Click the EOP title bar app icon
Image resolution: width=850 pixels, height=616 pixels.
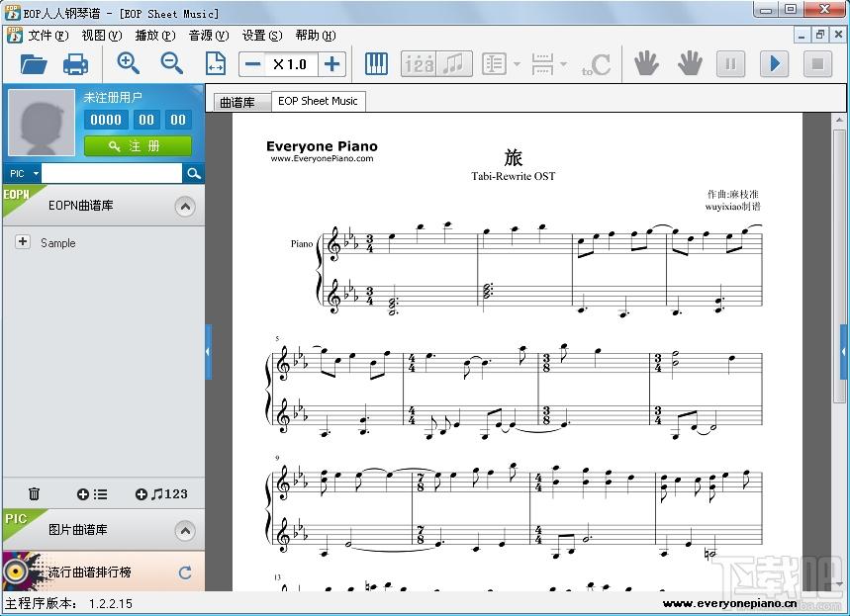[13, 13]
